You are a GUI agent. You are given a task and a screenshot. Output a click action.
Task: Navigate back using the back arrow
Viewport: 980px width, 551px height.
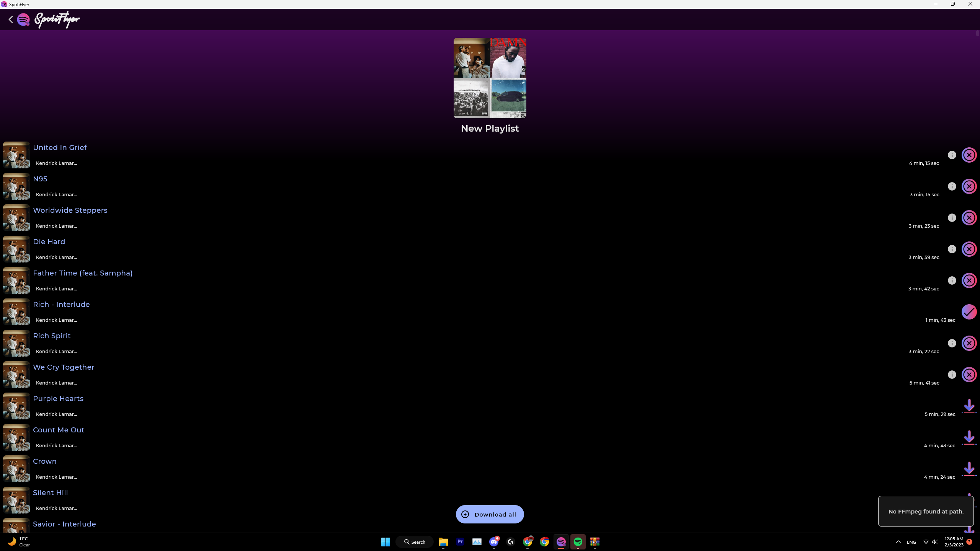click(10, 20)
